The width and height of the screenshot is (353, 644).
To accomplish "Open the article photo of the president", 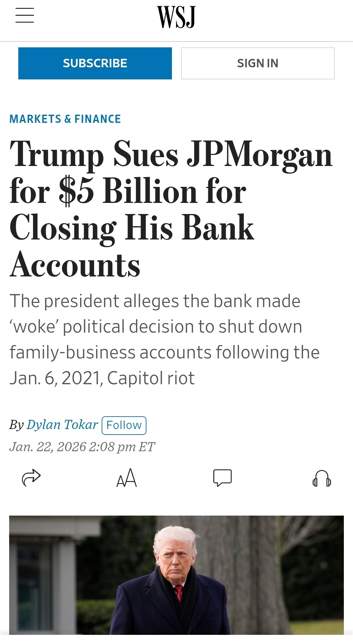I will click(x=176, y=574).
